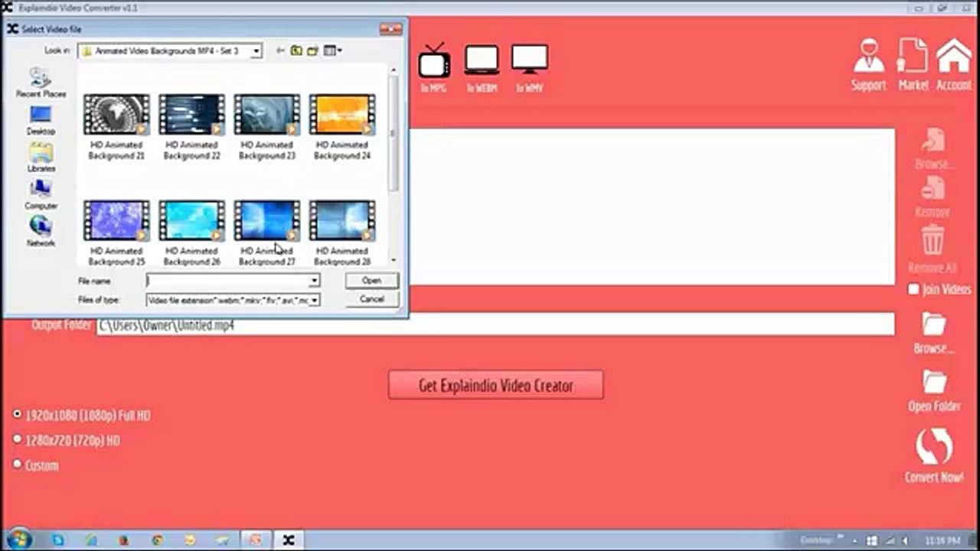The image size is (980, 551).
Task: Click the Open Folder icon
Action: [935, 381]
